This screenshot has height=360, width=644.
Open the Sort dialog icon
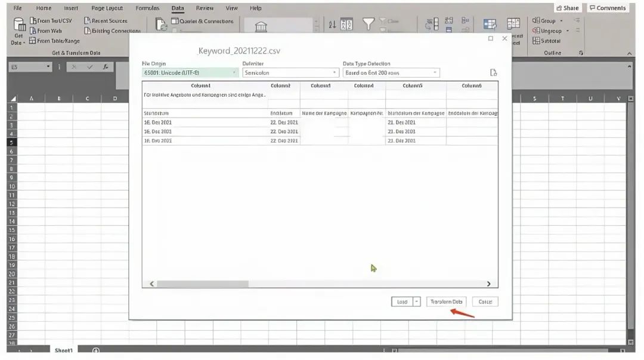(x=346, y=24)
